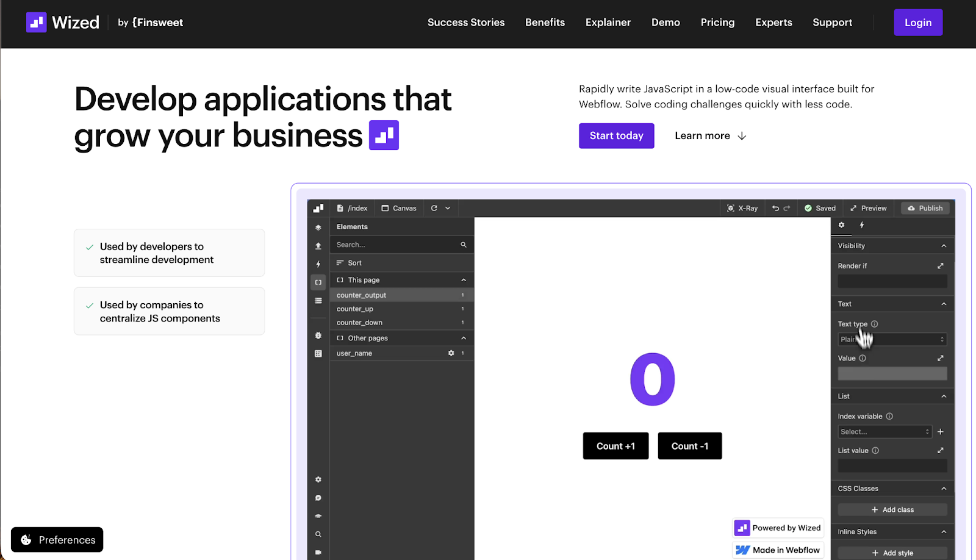Click the video camera icon in the sidebar
The height and width of the screenshot is (560, 976).
(x=318, y=552)
